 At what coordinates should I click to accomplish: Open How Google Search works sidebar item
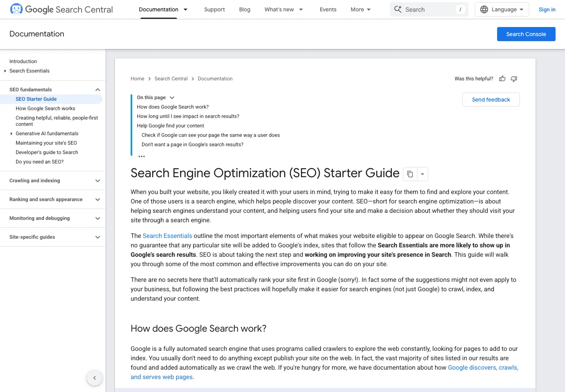pos(46,109)
